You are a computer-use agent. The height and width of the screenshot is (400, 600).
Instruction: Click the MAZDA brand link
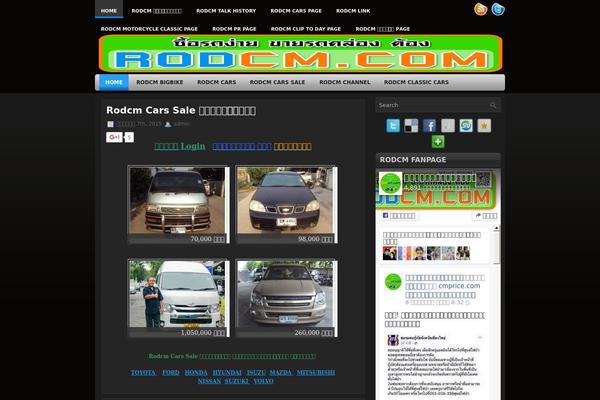pos(280,372)
